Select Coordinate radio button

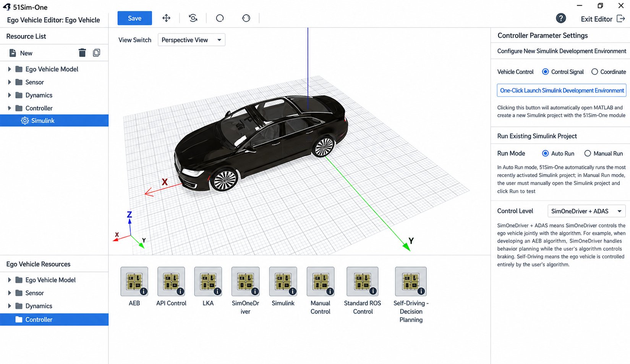point(594,72)
